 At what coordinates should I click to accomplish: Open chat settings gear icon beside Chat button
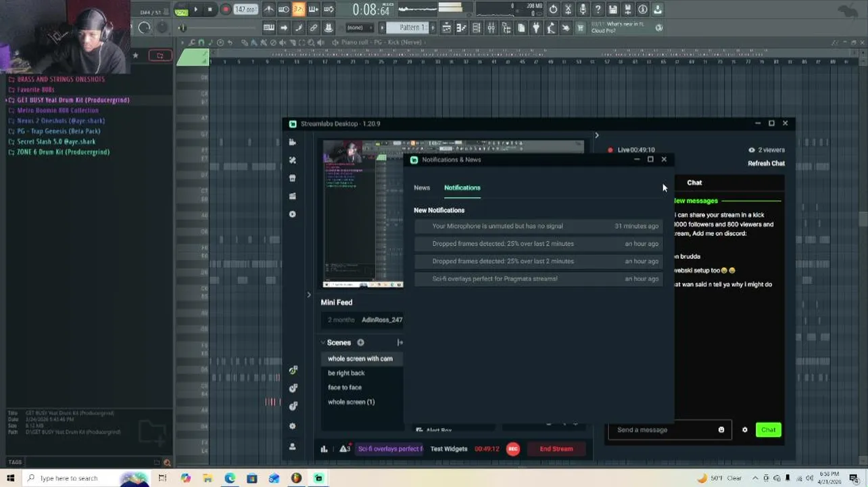[x=745, y=430]
